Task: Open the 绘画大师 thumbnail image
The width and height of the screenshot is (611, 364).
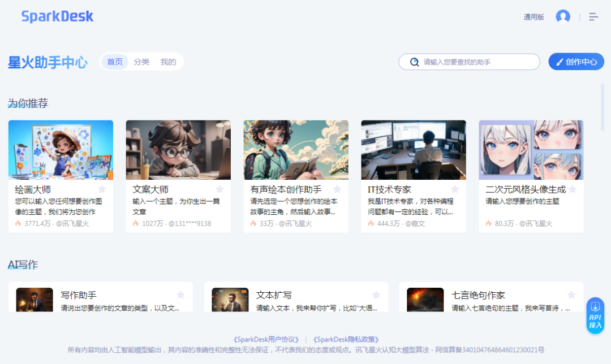Action: 61,150
